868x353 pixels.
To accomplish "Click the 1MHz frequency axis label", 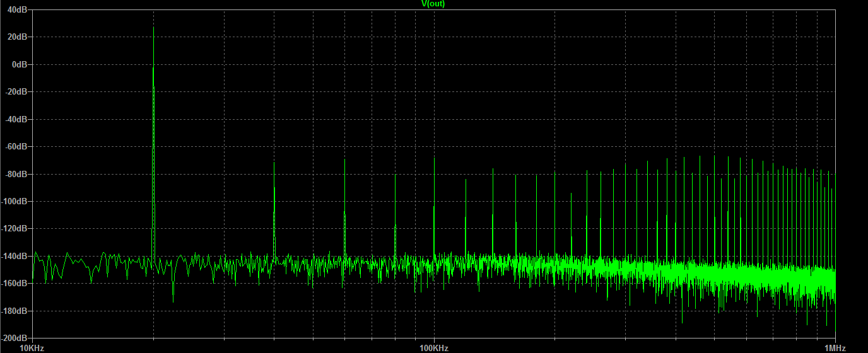I will click(x=835, y=348).
